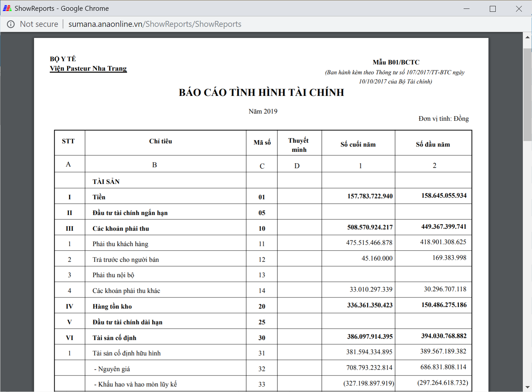Click the site information icon in address bar

coord(11,24)
